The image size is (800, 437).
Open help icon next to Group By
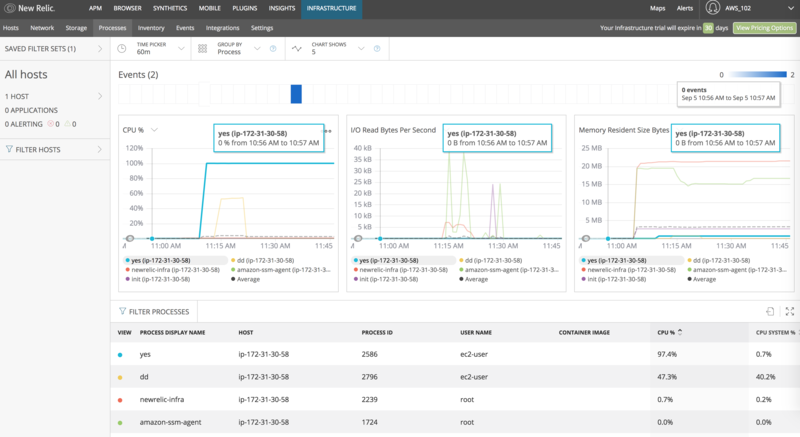[x=273, y=48]
